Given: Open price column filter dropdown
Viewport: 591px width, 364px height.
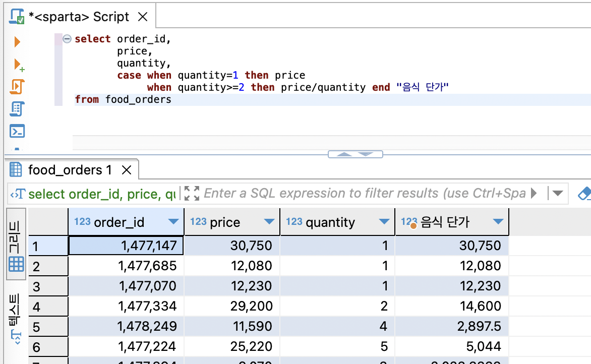Looking at the screenshot, I should point(269,221).
